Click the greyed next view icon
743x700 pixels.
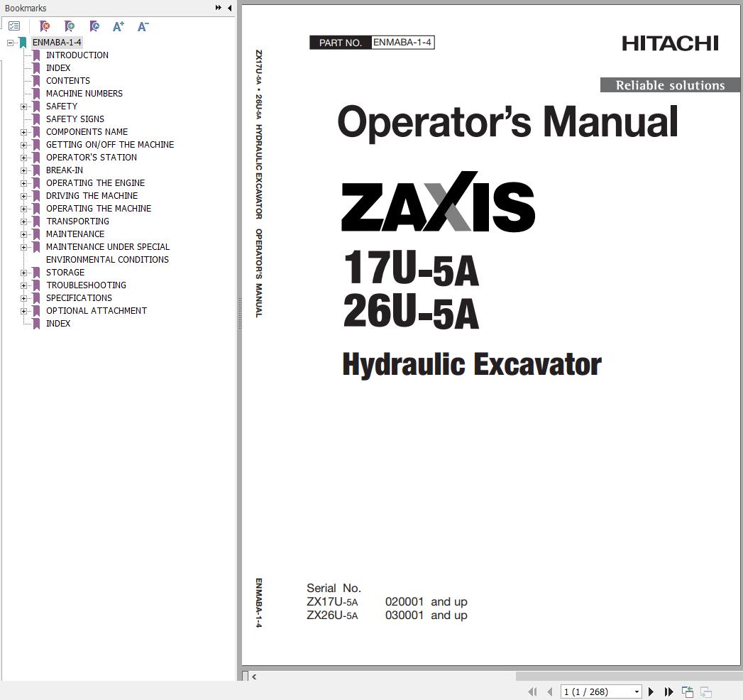coord(706,692)
